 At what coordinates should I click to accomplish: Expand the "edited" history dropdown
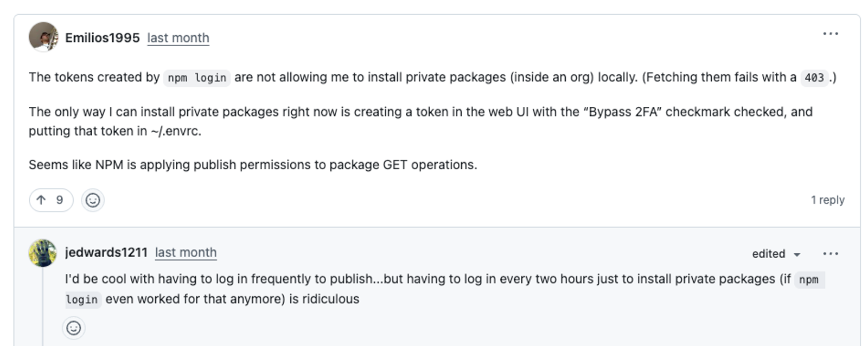coord(769,254)
